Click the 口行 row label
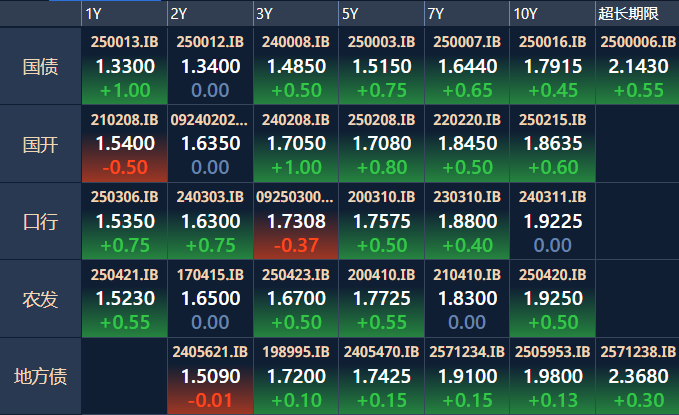The height and width of the screenshot is (415, 679). pos(40,221)
